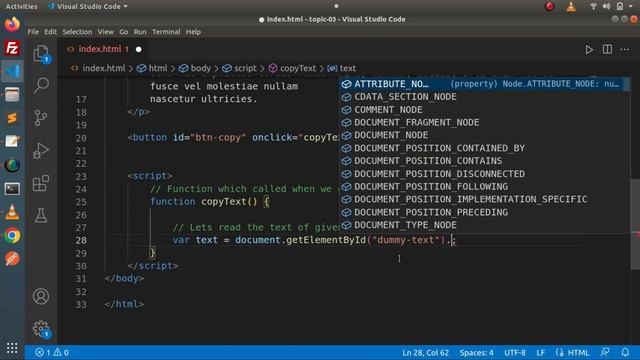Open the View menu
Screen dimensions: 640x360
(x=105, y=32)
